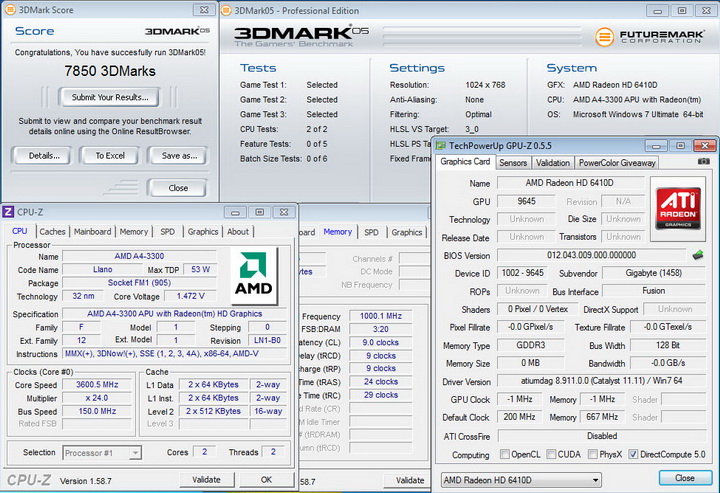Screen dimensions: 720x493
Task: Open Graphics tab in rear CPU-Z window
Action: (406, 232)
